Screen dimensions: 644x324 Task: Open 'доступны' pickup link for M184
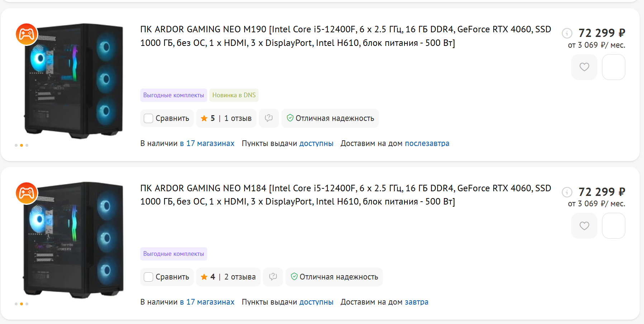316,302
